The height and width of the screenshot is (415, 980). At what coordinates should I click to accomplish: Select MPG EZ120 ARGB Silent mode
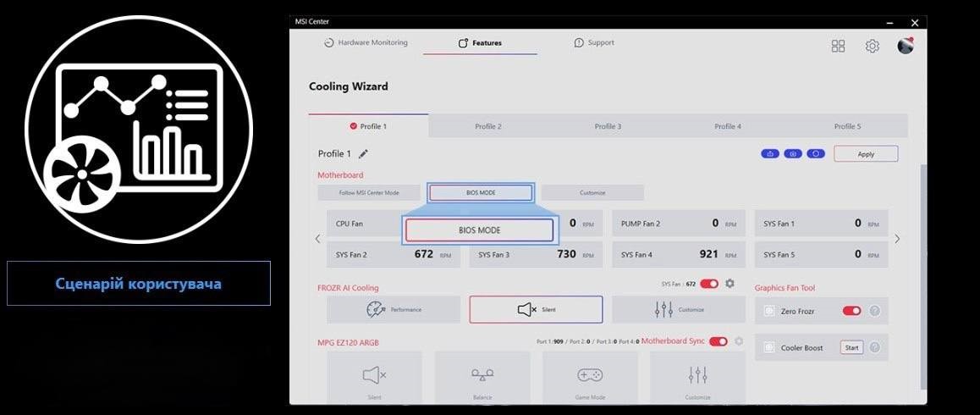pos(374,378)
